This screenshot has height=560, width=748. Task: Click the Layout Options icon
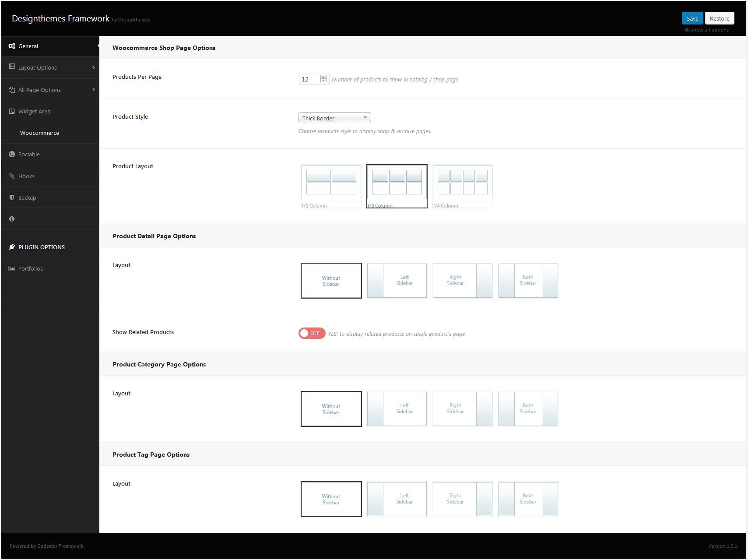pos(12,67)
